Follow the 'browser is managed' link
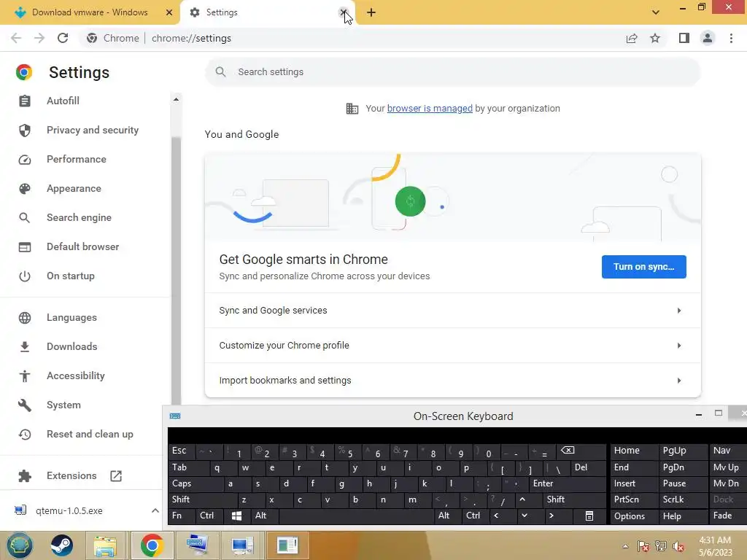 tap(430, 109)
